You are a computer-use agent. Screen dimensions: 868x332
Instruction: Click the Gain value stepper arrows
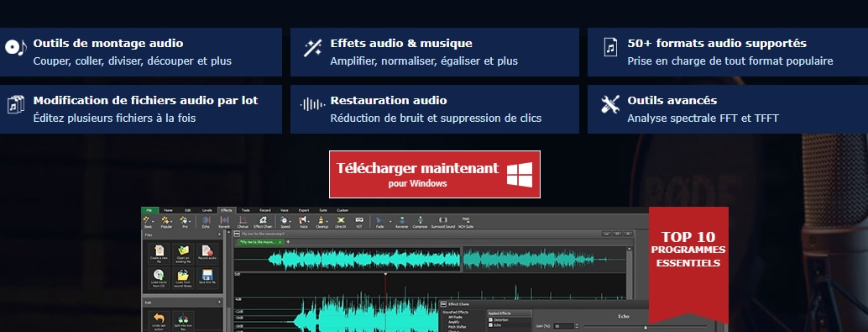577,326
